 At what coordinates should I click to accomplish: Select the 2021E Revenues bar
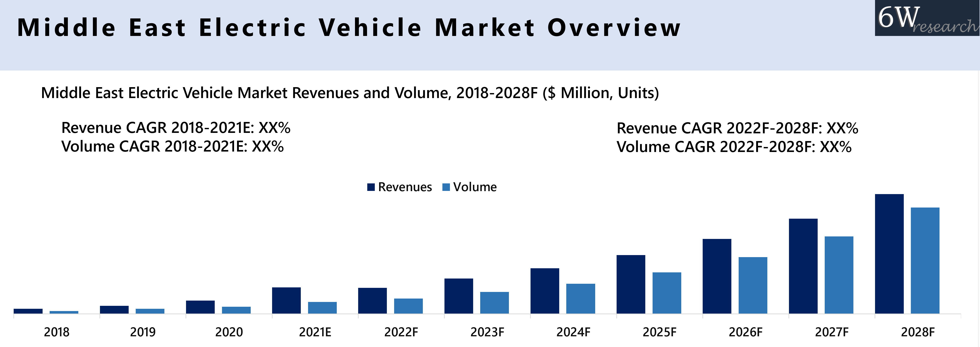tap(286, 300)
